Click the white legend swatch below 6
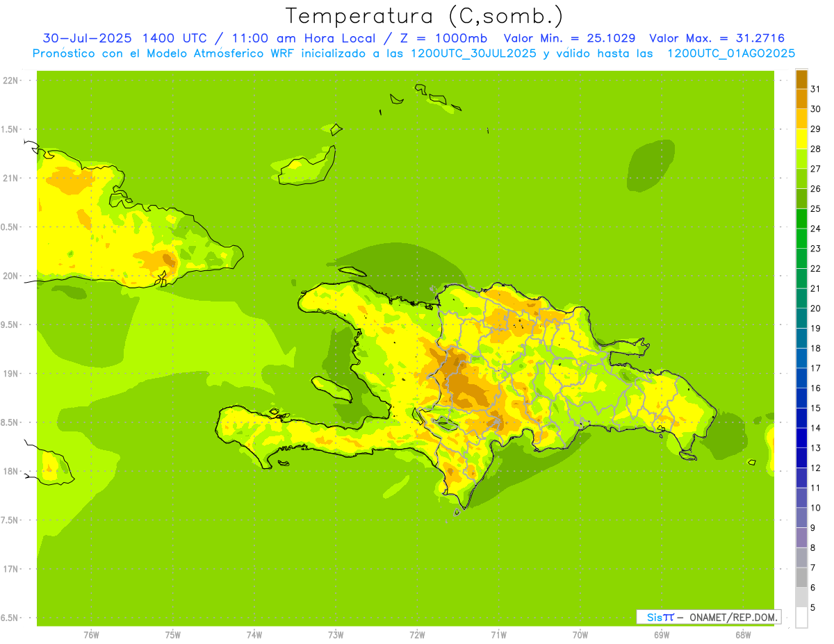The height and width of the screenshot is (644, 834). (x=801, y=618)
